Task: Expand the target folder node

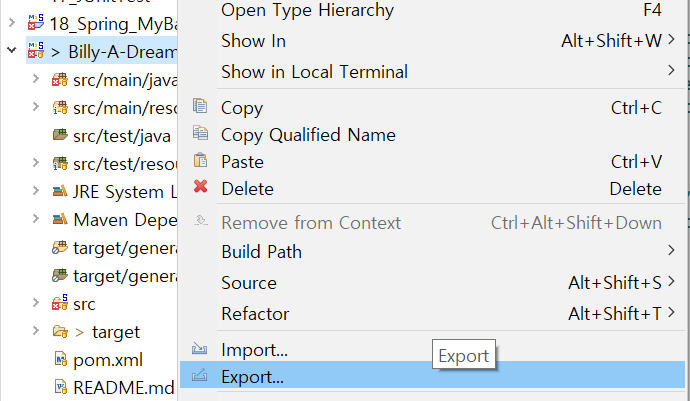Action: (x=36, y=331)
